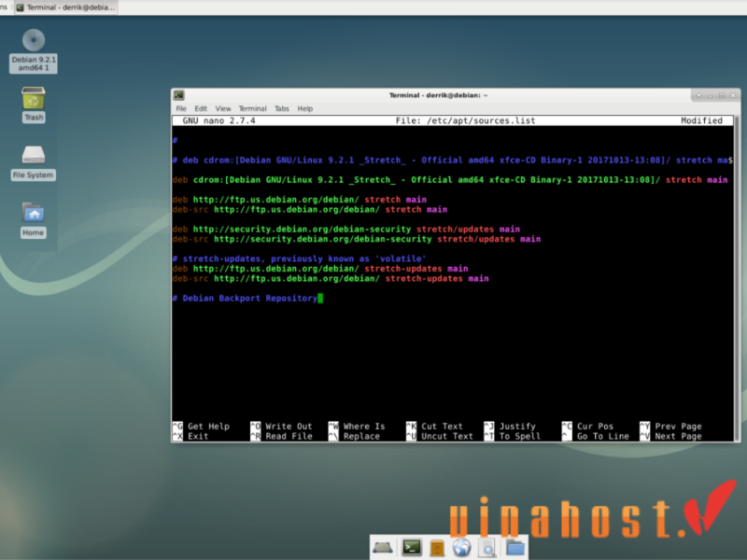Click the 'Exit' nano shortcut

[x=190, y=436]
